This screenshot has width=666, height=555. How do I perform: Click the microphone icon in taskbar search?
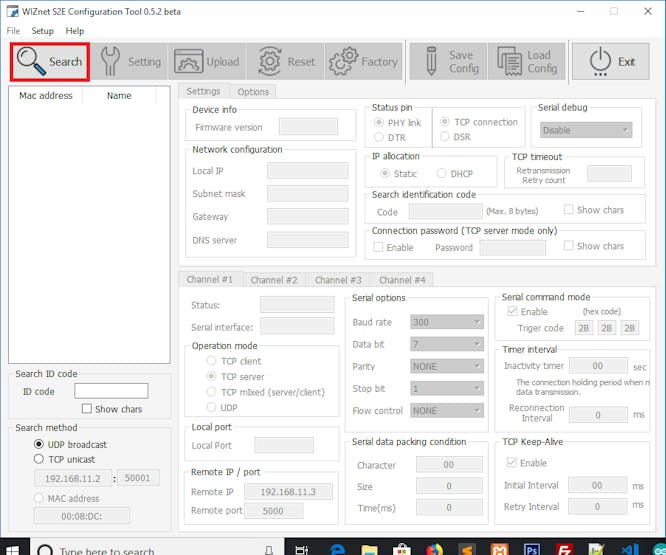pos(269,550)
